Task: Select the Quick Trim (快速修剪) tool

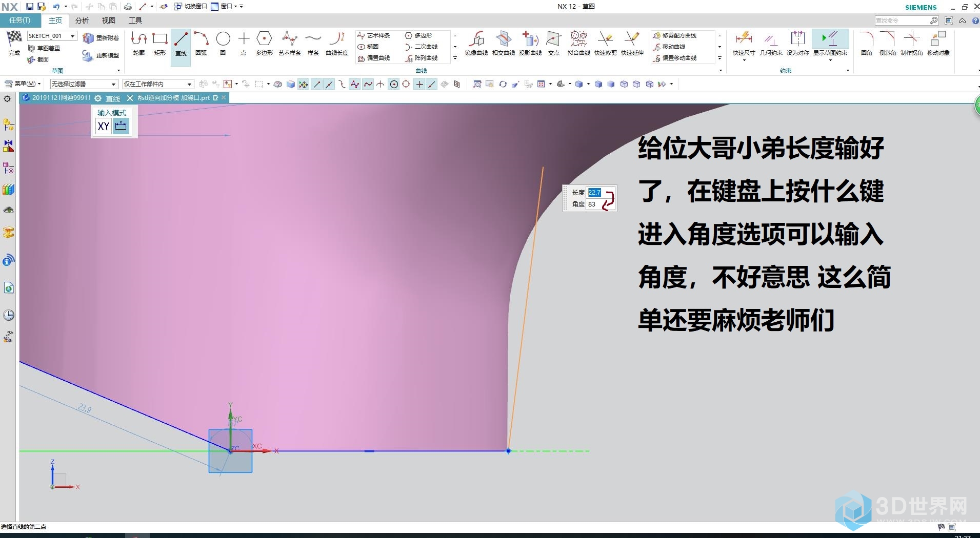Action: pos(605,43)
